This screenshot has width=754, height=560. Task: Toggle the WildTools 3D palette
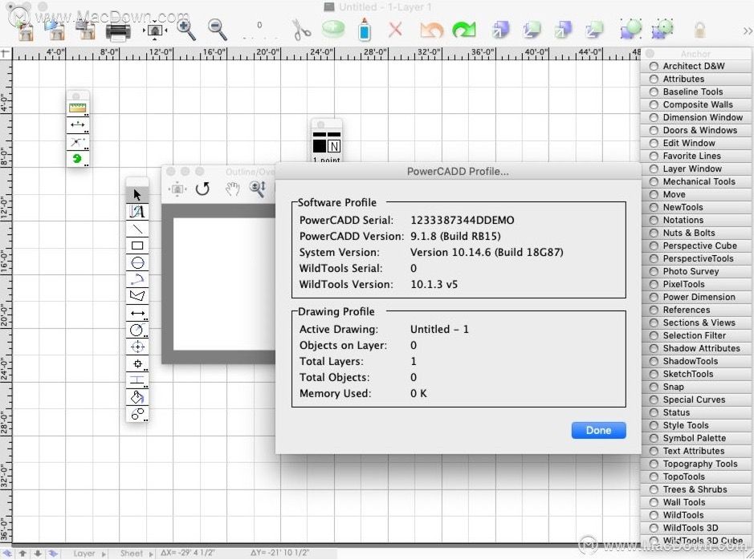coord(696,528)
